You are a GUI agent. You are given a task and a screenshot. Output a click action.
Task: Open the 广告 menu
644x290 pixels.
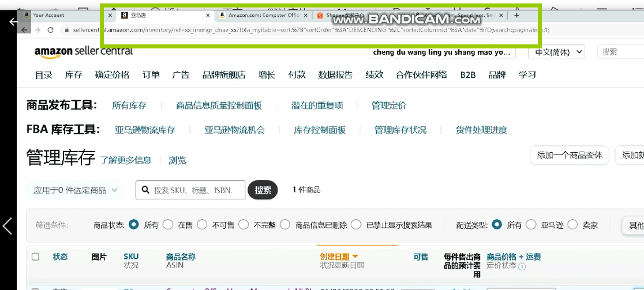tap(181, 74)
